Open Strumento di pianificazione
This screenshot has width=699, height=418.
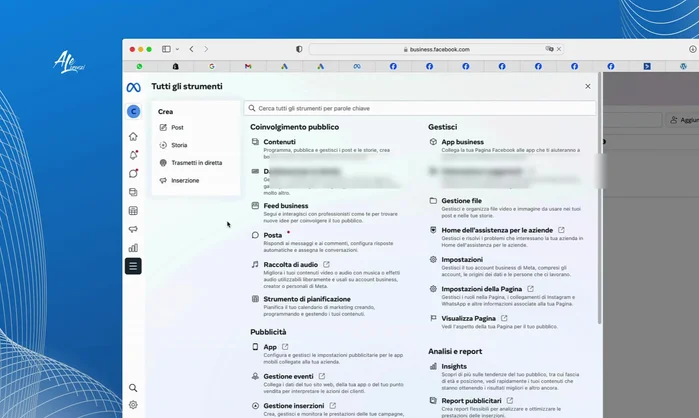tap(307, 299)
